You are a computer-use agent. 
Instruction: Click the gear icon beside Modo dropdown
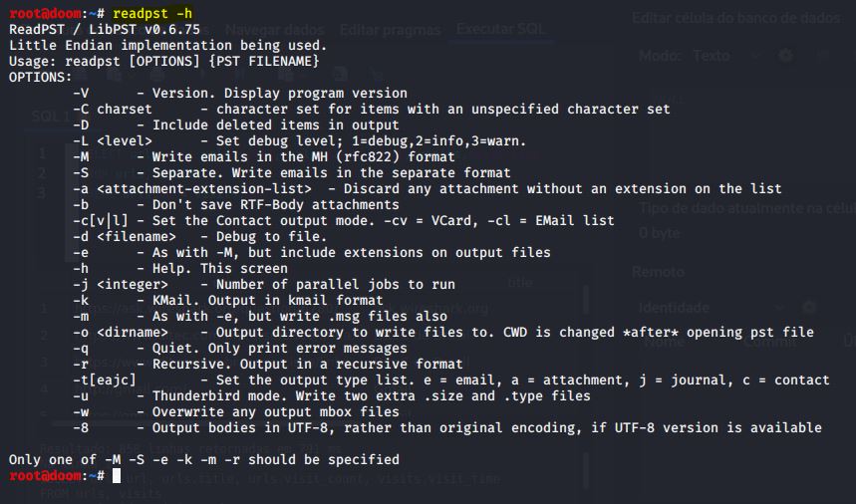785,56
